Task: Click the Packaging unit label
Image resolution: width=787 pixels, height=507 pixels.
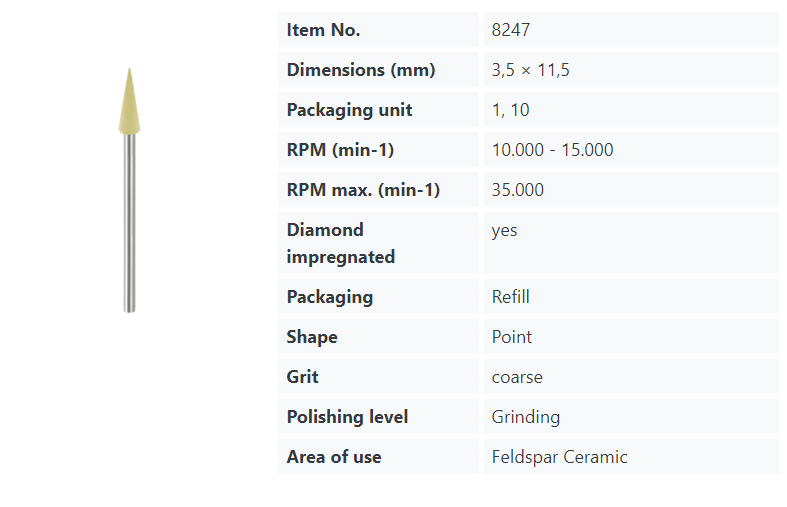Action: pos(349,110)
